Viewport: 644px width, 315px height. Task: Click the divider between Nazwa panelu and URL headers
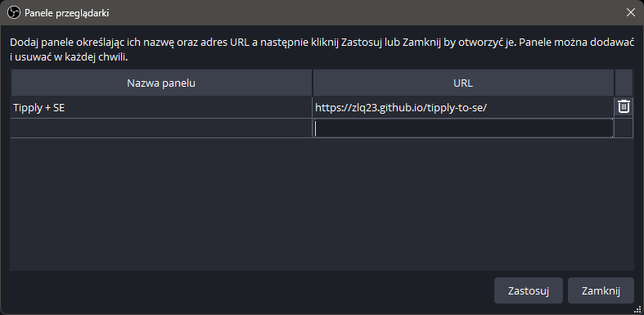click(313, 83)
